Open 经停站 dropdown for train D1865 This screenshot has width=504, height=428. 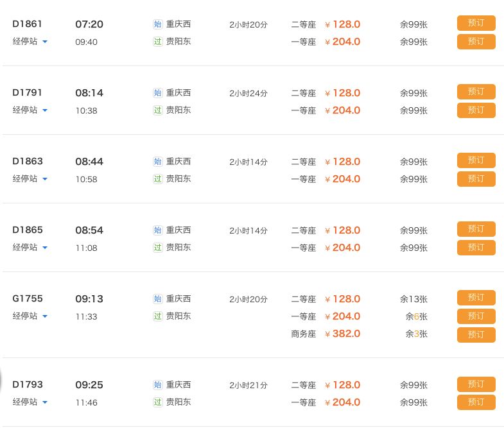(x=30, y=248)
